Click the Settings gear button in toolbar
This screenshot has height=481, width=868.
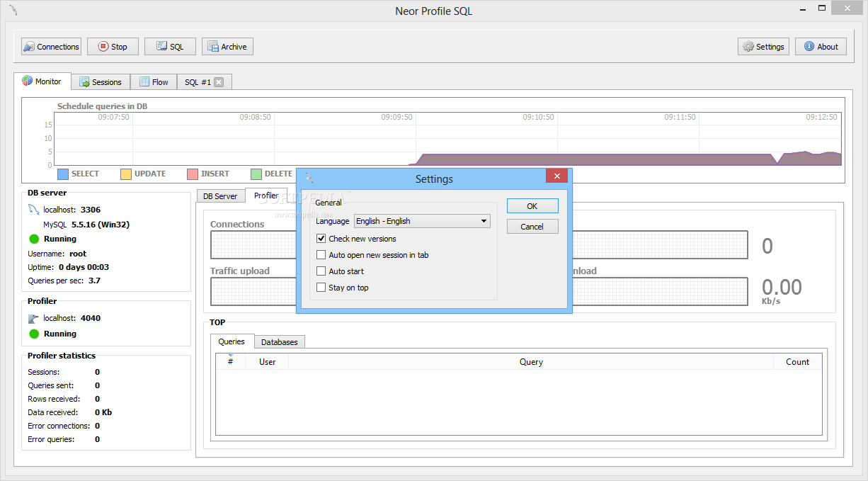tap(763, 47)
